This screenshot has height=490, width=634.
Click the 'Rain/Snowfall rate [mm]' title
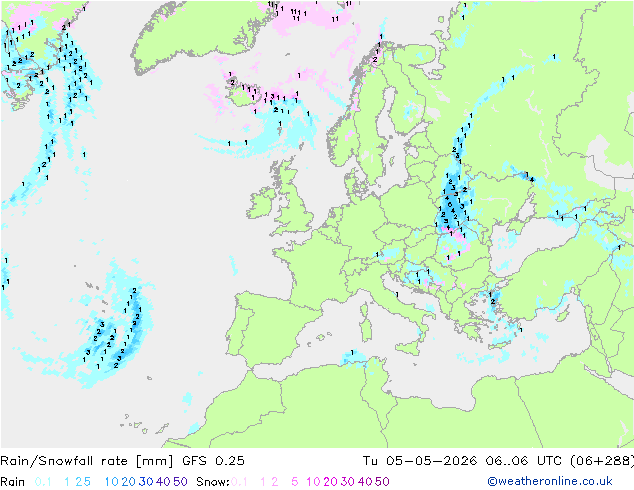87,461
